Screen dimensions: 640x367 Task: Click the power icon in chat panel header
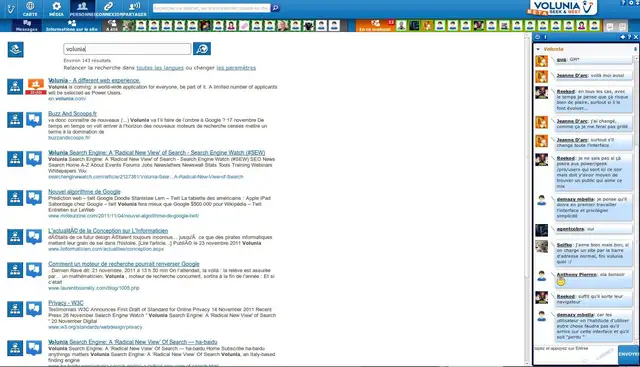click(x=538, y=37)
